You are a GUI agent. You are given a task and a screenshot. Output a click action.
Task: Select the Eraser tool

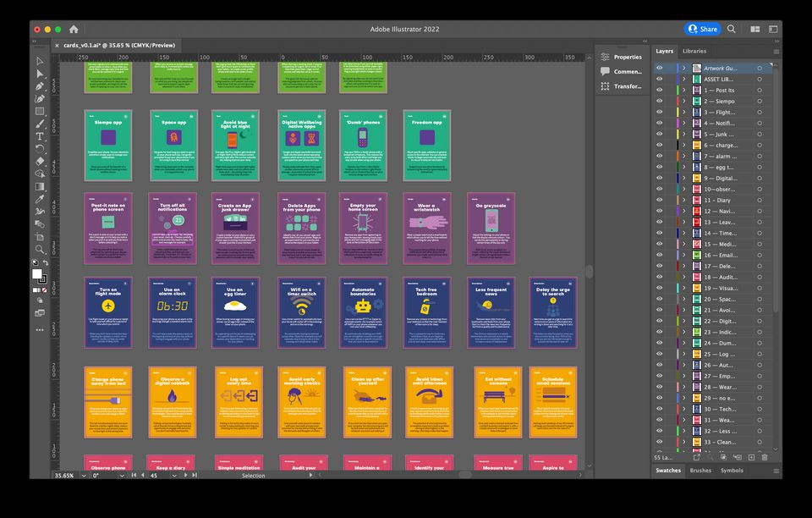point(40,161)
